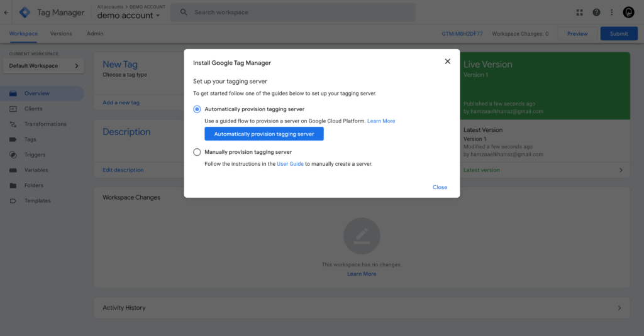Open the Google apps grid icon
Screen dimensions: 644x336
pos(579,13)
